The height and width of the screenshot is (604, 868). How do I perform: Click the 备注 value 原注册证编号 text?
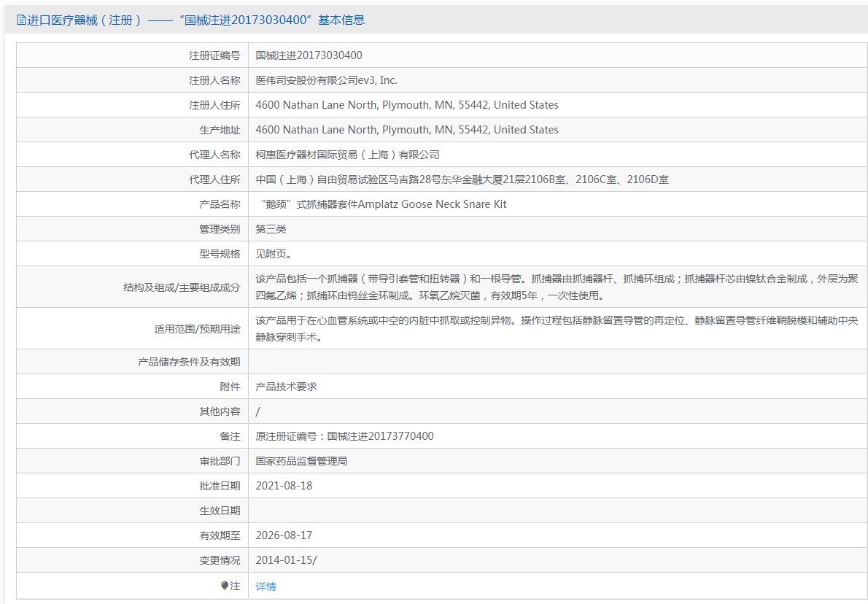coord(343,435)
